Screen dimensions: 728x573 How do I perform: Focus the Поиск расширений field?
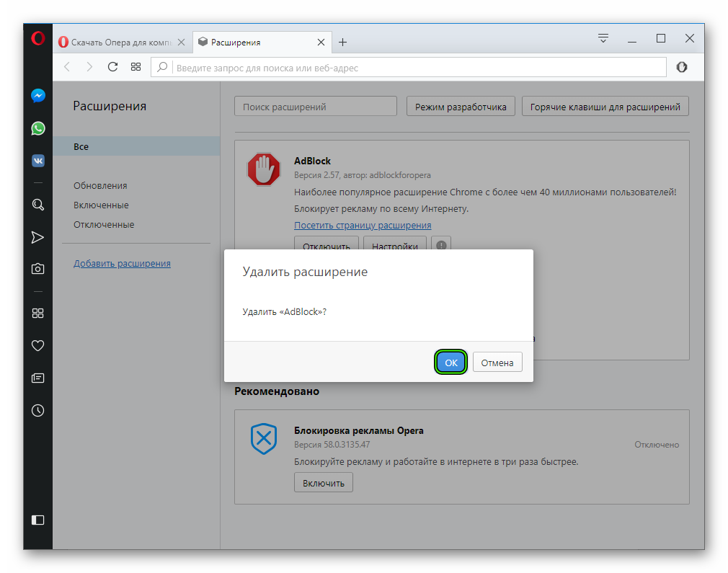(x=316, y=107)
